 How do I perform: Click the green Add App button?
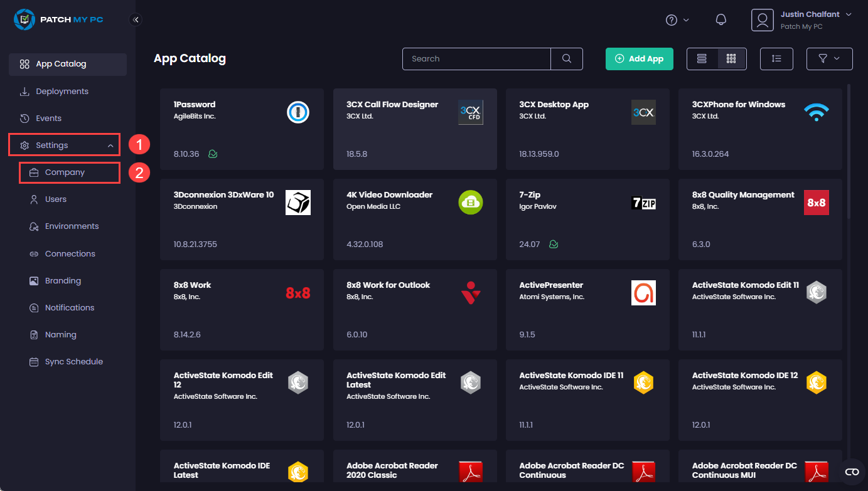pyautogui.click(x=639, y=58)
